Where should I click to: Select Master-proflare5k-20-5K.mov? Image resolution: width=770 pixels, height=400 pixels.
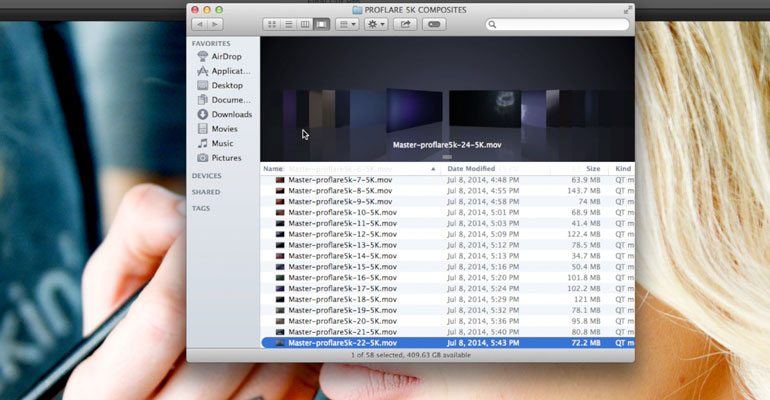pos(447,321)
